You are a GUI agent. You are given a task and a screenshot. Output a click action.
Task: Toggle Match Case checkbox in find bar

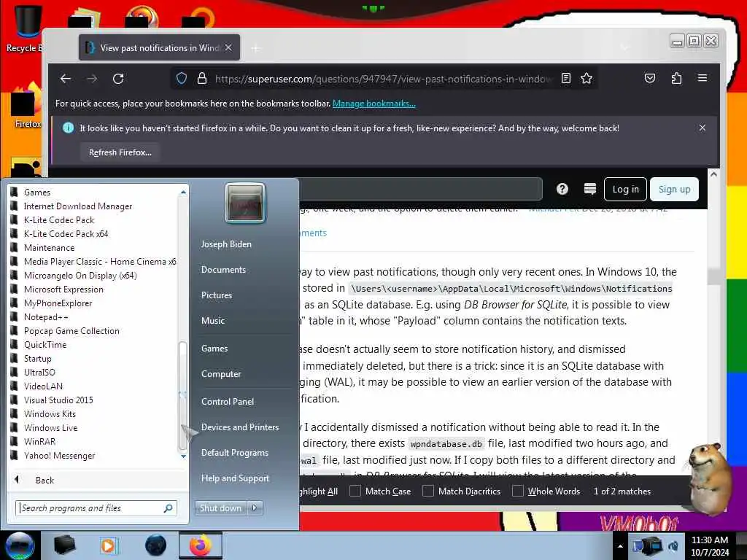pyautogui.click(x=355, y=491)
